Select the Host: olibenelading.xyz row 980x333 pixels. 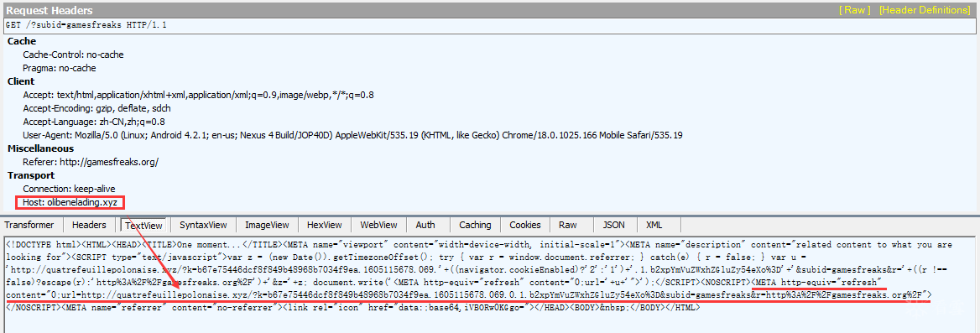70,202
